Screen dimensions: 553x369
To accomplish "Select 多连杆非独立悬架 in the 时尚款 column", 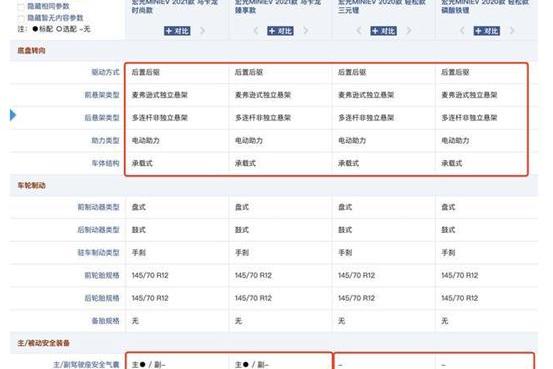I will pyautogui.click(x=159, y=118).
